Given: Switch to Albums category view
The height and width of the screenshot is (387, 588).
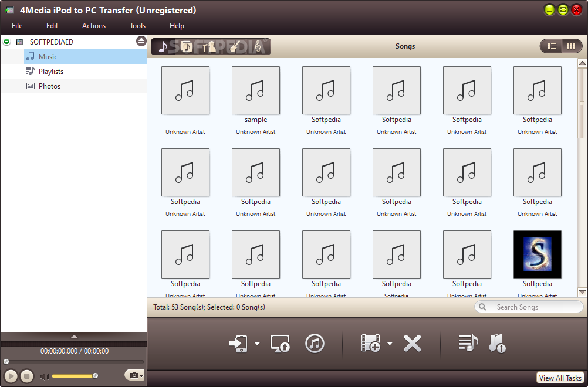Looking at the screenshot, I should [187, 46].
